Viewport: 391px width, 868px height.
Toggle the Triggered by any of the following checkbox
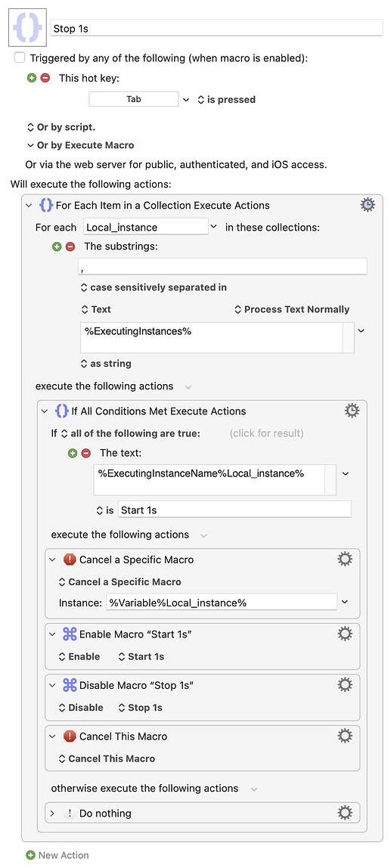click(x=20, y=57)
